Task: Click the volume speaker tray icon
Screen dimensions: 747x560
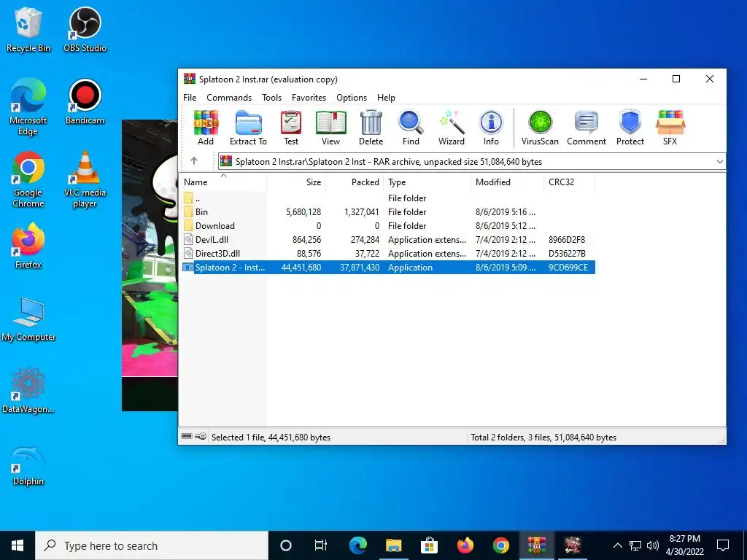Action: pos(653,545)
